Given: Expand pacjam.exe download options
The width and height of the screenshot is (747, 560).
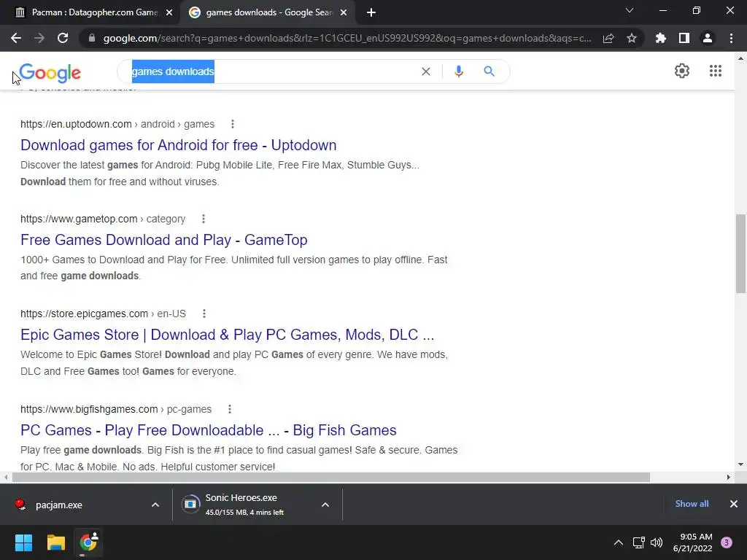Looking at the screenshot, I should 155,505.
